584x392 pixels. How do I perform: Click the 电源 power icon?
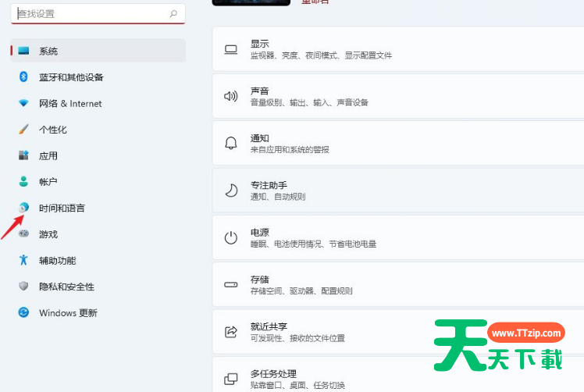230,238
